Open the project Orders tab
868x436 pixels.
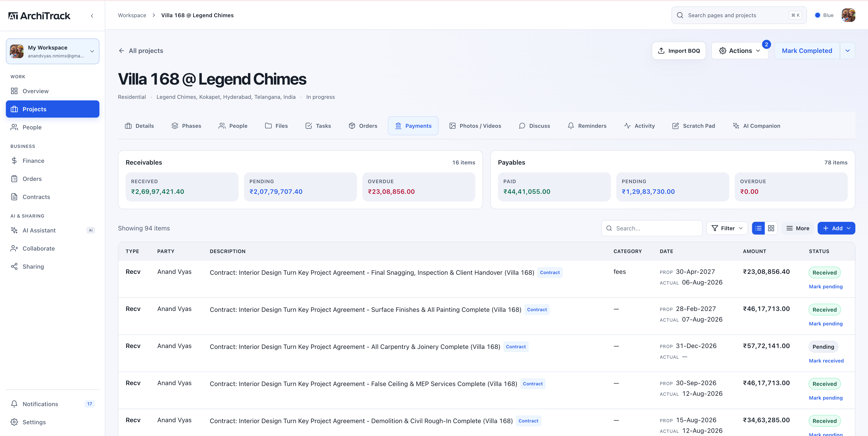[x=363, y=126]
